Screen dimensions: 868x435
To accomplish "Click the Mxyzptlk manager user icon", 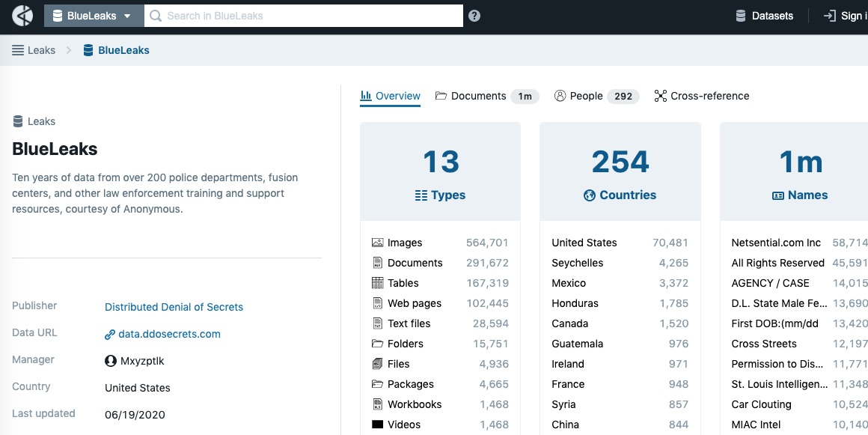I will pos(111,361).
